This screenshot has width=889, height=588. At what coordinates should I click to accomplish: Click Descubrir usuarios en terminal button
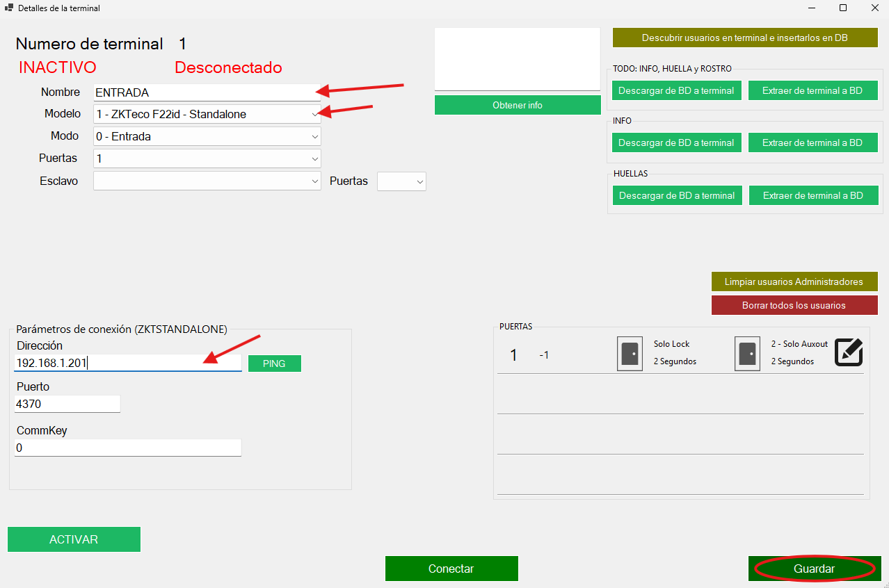click(745, 38)
